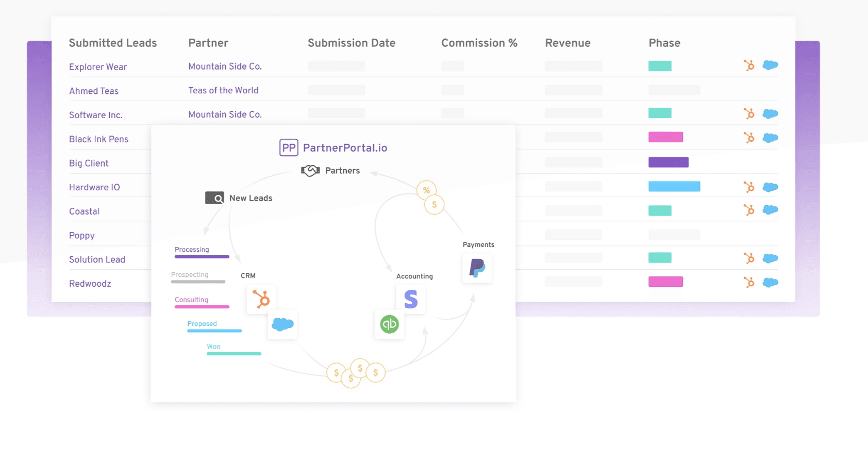The image size is (868, 459).
Task: Click the Salesforce cloud tile in diagram
Action: pos(282,324)
